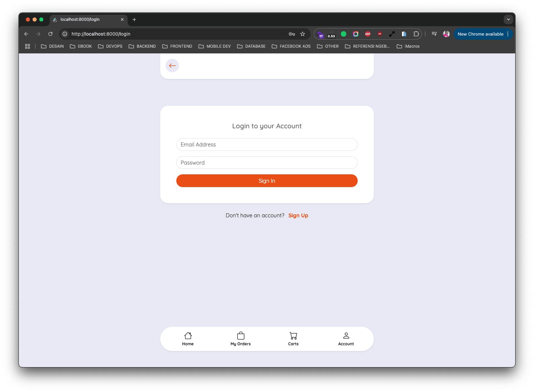Viewport: 534px width, 392px height.
Task: Open the AdBlock Plus extension icon
Action: coord(368,34)
